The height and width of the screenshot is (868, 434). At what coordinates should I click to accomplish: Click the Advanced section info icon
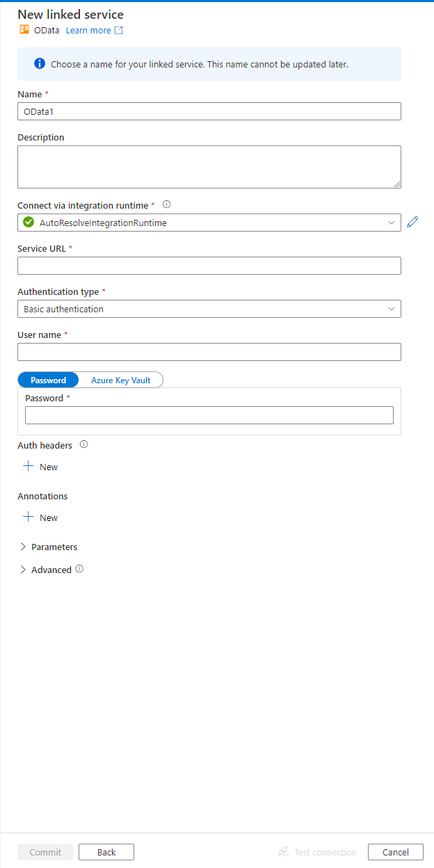click(x=79, y=569)
